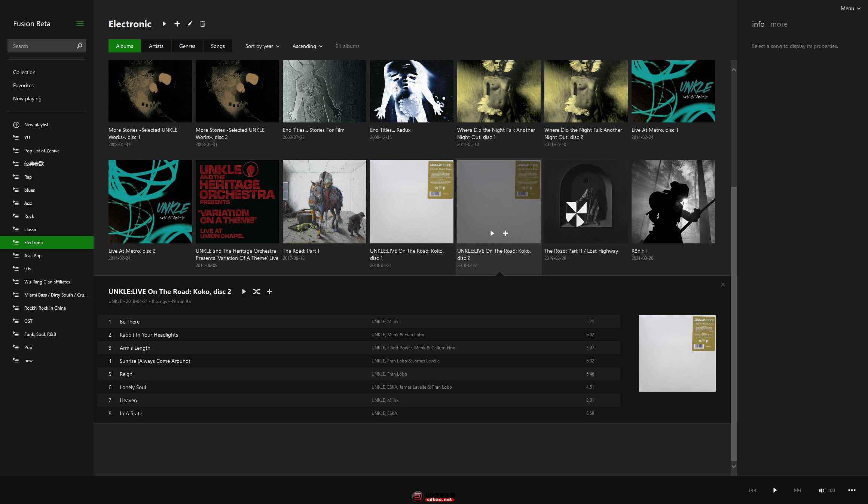This screenshot has width=868, height=504.
Task: Click the New playlist plus circle icon
Action: [16, 125]
